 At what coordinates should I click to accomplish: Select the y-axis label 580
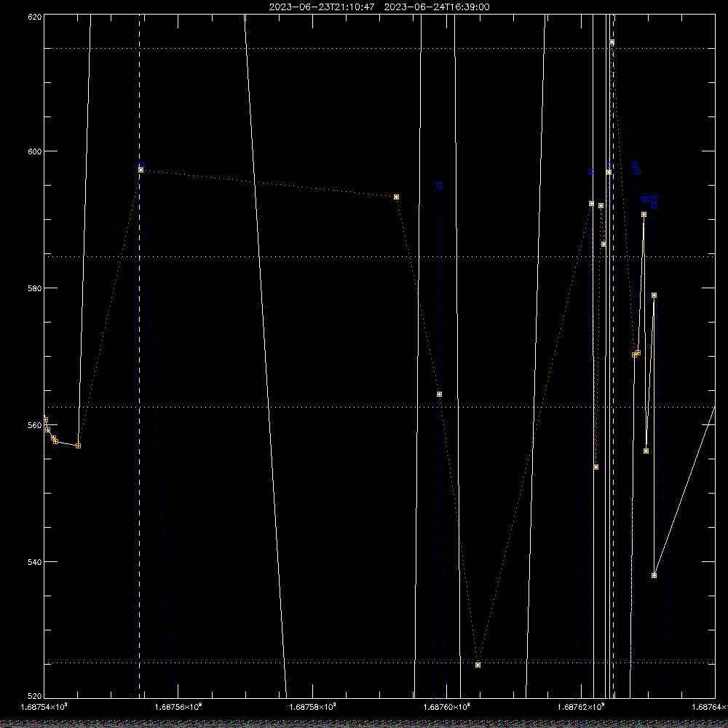(35, 288)
